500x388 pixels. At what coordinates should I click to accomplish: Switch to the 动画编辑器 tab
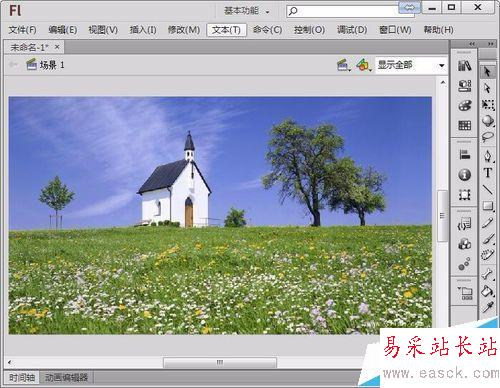click(66, 377)
